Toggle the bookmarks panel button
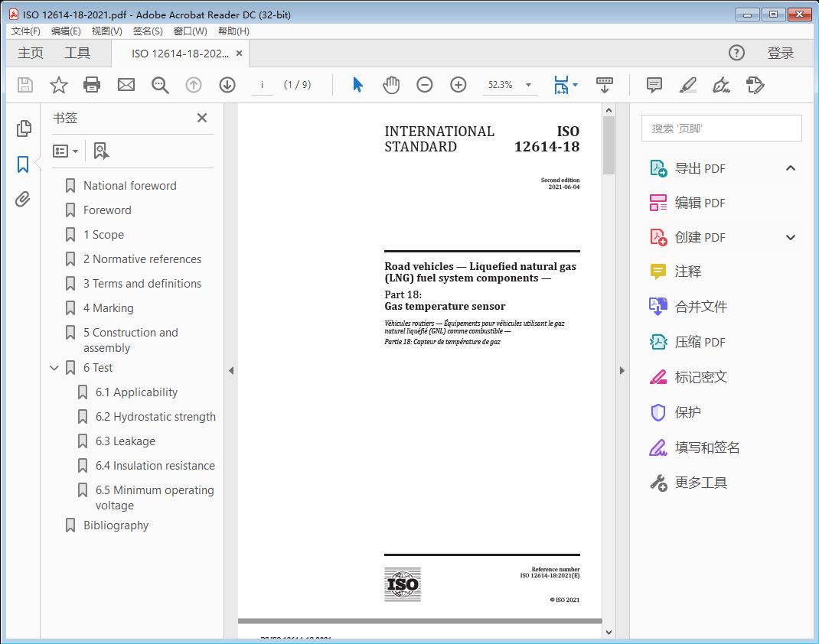The width and height of the screenshot is (819, 644). point(23,164)
